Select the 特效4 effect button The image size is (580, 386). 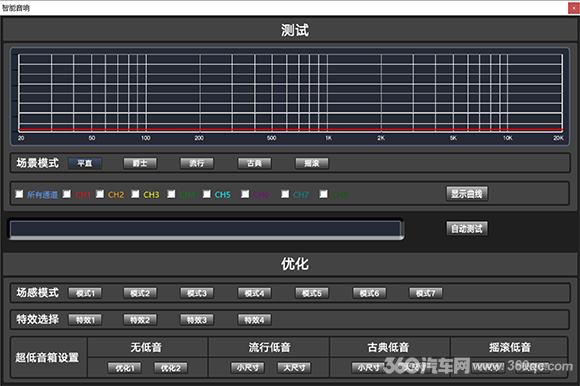[x=254, y=320]
